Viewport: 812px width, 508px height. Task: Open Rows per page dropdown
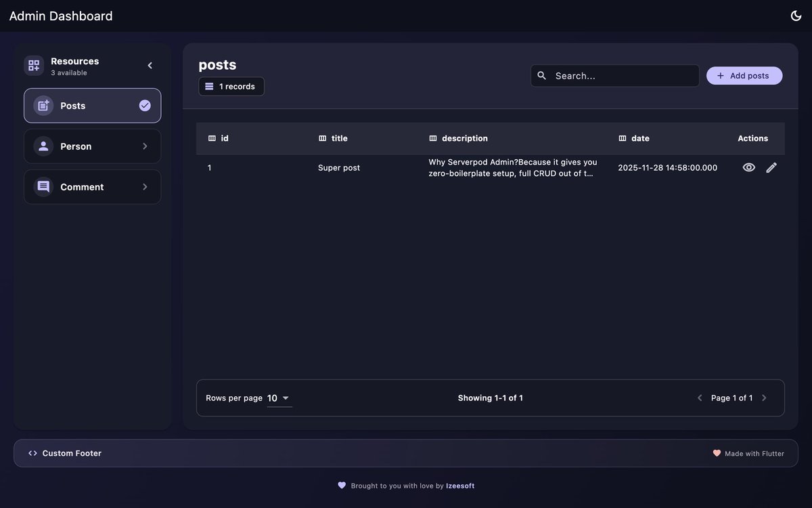[279, 398]
